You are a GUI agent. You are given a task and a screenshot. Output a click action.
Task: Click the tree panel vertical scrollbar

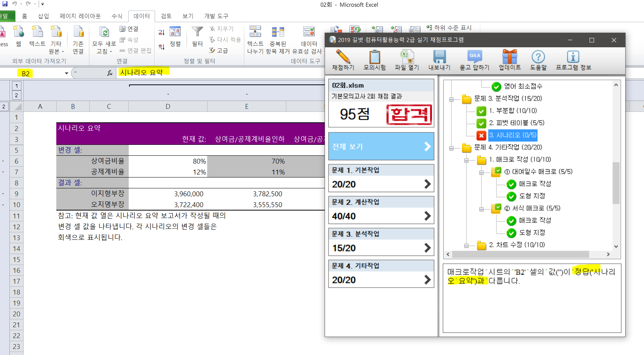[x=616, y=183]
